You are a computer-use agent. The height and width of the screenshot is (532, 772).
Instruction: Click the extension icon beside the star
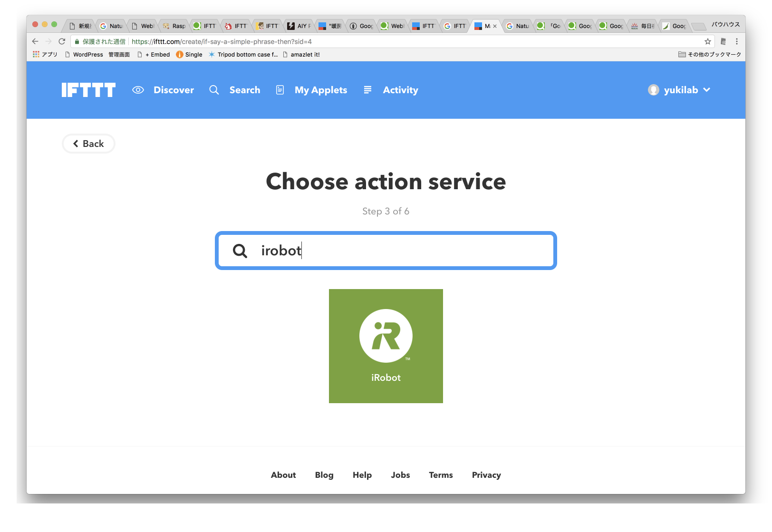pos(724,41)
